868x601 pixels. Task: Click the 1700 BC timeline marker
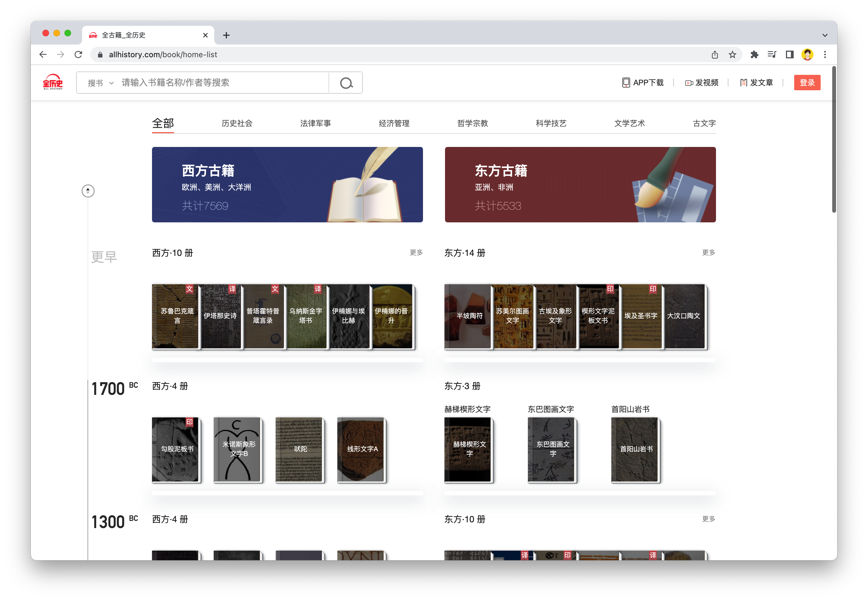[115, 389]
